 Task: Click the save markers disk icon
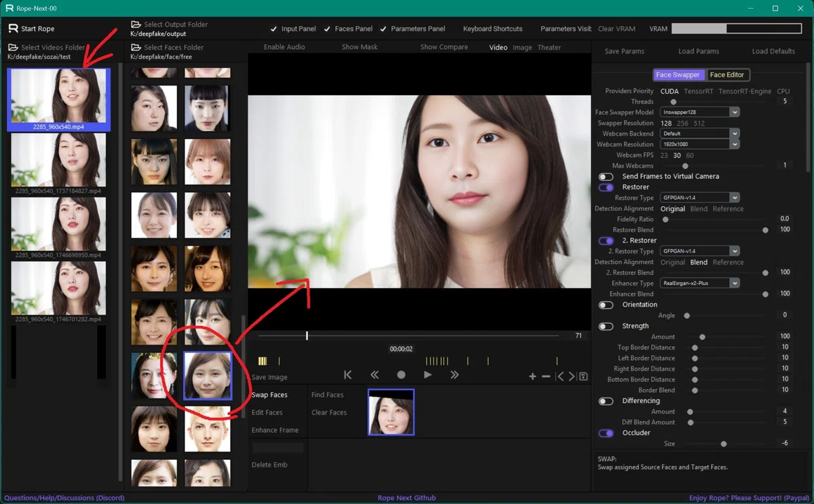pos(583,376)
